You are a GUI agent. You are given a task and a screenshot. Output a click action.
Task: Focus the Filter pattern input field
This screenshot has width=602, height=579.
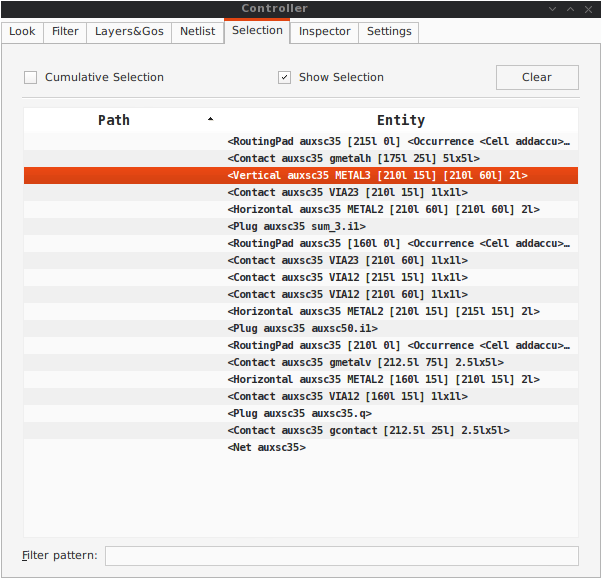tap(342, 556)
